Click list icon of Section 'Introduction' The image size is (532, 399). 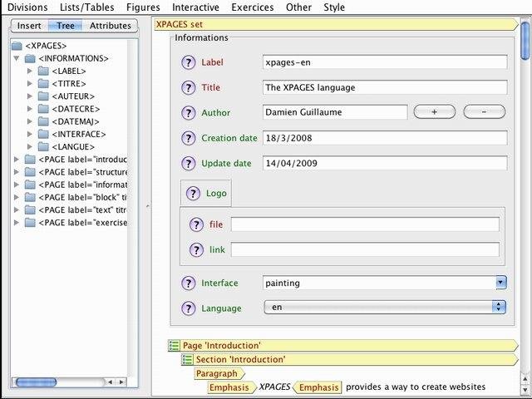pyautogui.click(x=187, y=360)
